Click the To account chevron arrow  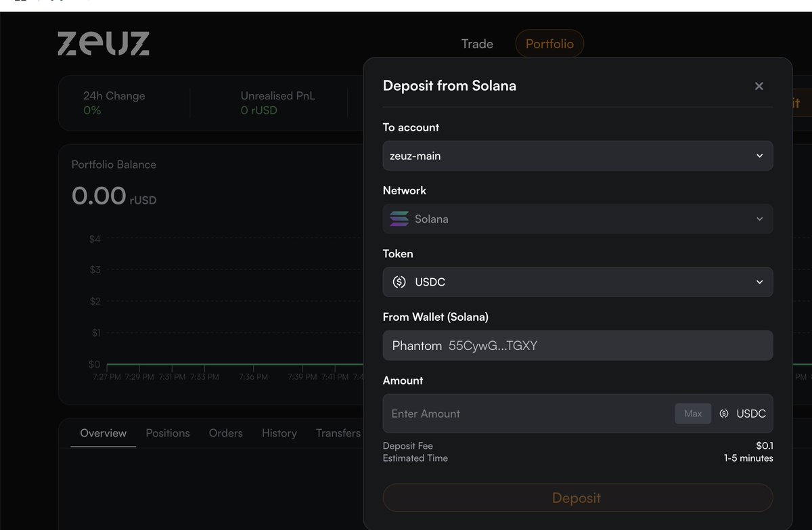click(759, 156)
